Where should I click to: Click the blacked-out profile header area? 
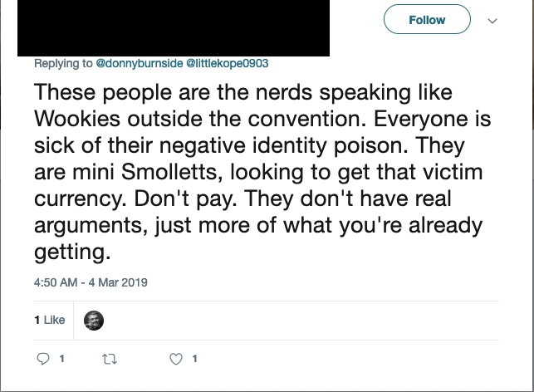tap(174, 28)
